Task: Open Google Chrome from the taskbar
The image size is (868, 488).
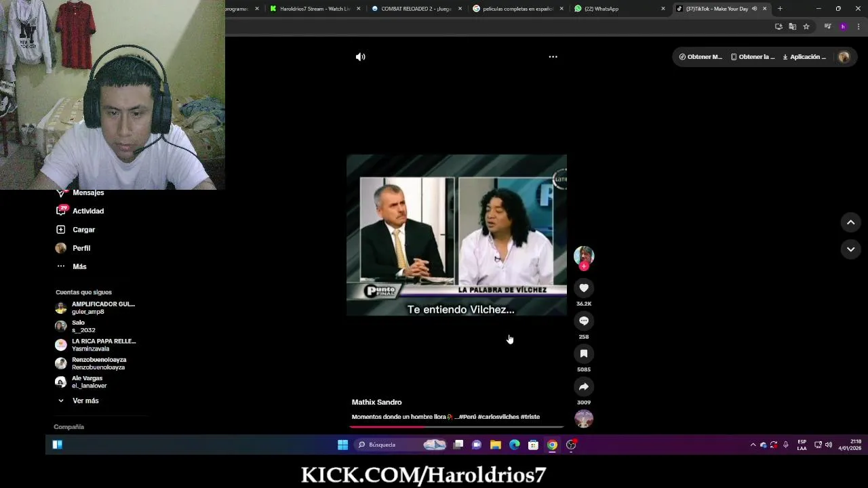Action: tap(553, 445)
